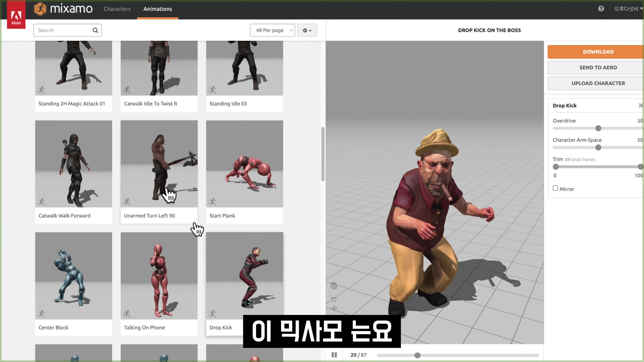Select the Standing 2H Magic Attack 01 thumbnail
This screenshot has height=362, width=644.
pos(74,68)
